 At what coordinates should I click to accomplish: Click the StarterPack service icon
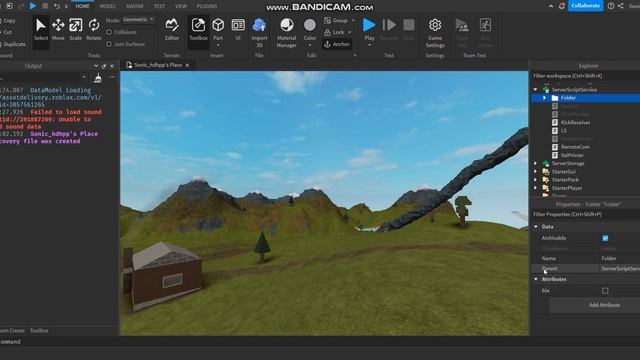546,180
